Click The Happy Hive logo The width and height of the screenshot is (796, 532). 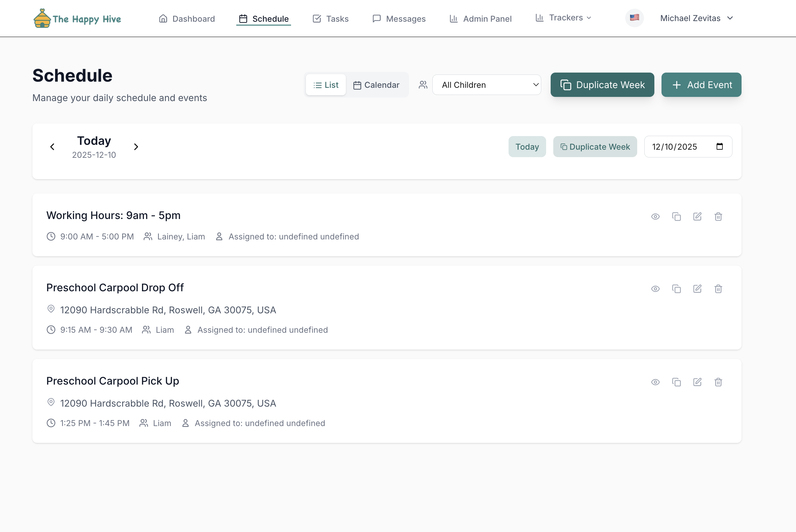77,18
